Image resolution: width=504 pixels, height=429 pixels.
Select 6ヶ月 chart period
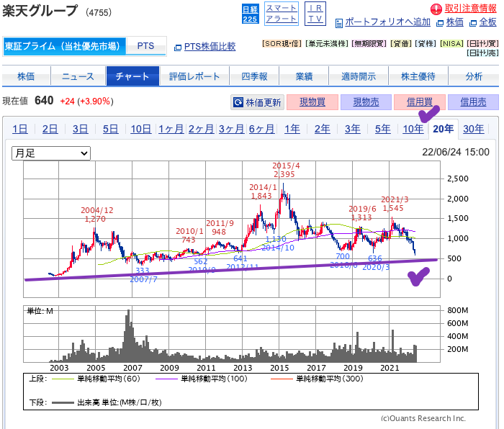click(x=261, y=129)
